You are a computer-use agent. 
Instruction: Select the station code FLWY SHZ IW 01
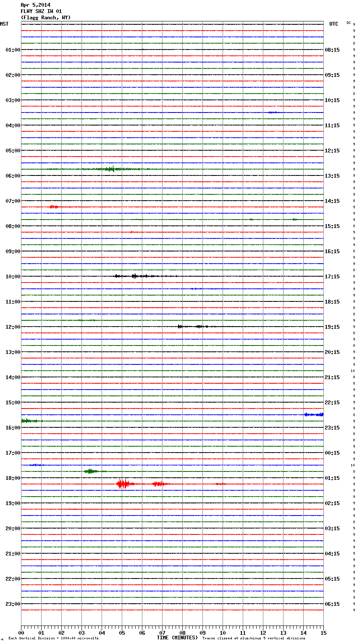click(41, 11)
